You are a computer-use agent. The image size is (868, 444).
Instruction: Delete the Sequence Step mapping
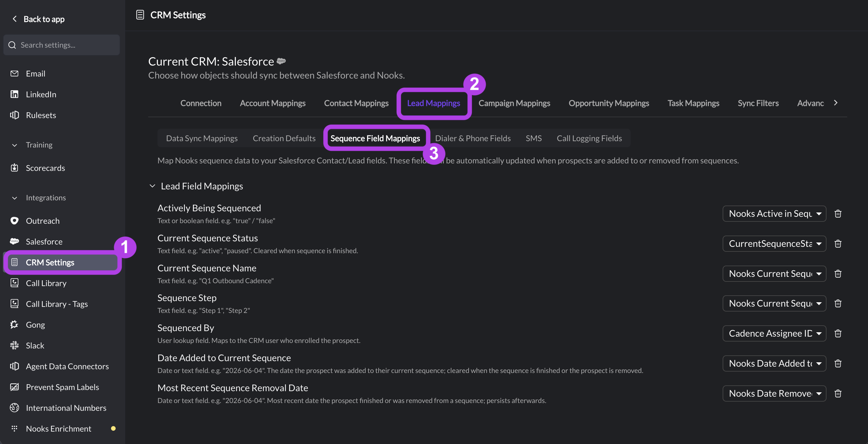[838, 303]
